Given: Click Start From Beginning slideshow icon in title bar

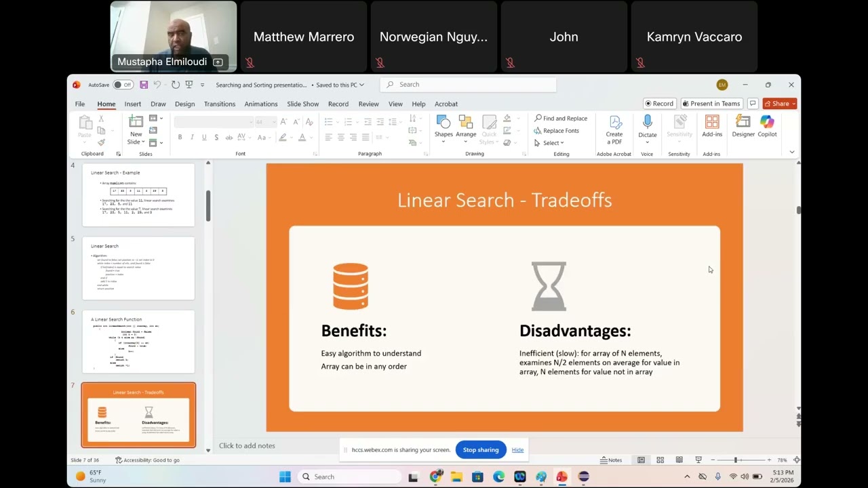Looking at the screenshot, I should pos(189,85).
